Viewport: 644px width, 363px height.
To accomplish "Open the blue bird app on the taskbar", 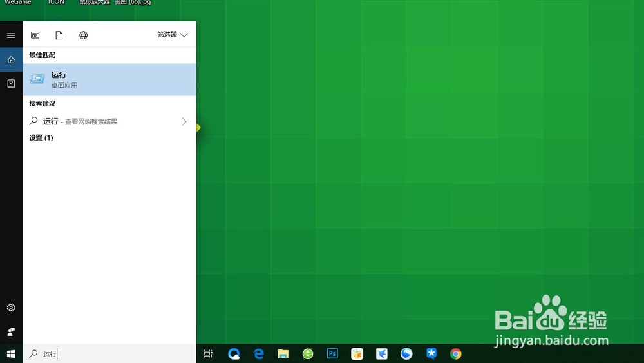I will point(381,353).
